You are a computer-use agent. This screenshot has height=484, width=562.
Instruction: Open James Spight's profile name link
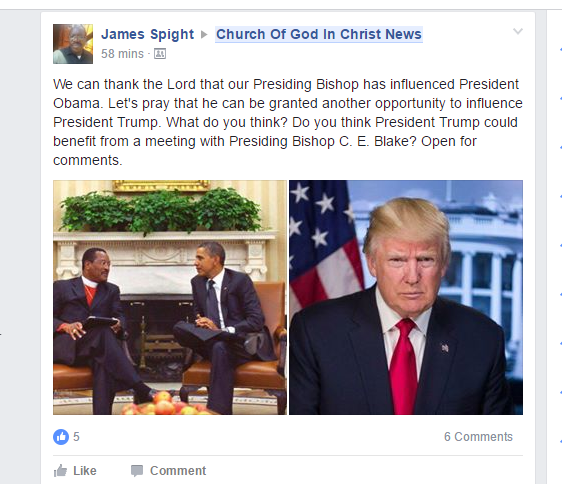click(x=147, y=34)
